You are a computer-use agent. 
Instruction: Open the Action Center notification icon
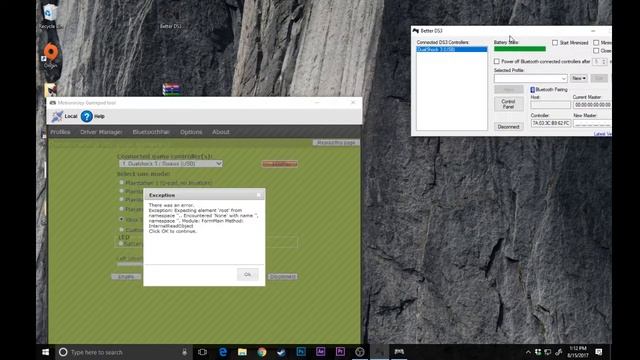(599, 352)
